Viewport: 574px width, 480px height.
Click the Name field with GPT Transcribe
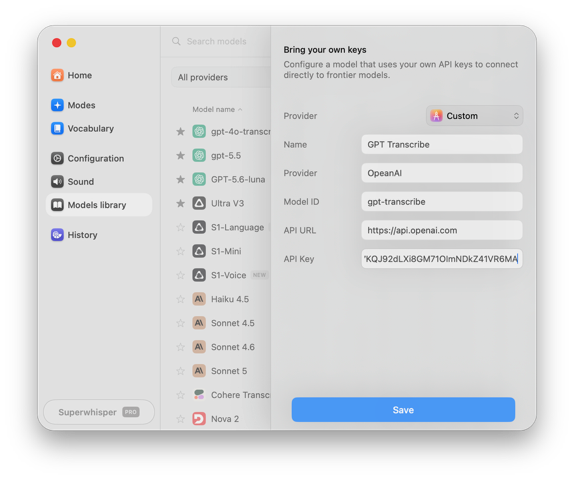pyautogui.click(x=442, y=145)
